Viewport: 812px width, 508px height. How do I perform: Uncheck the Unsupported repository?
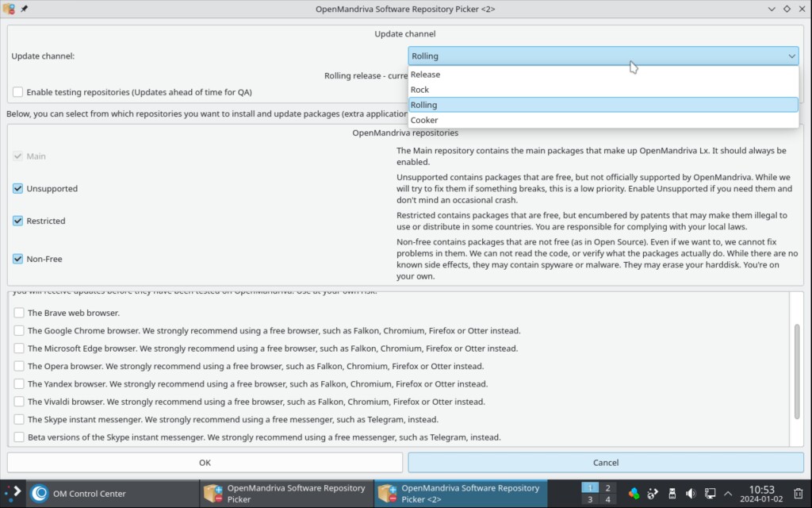tap(18, 188)
